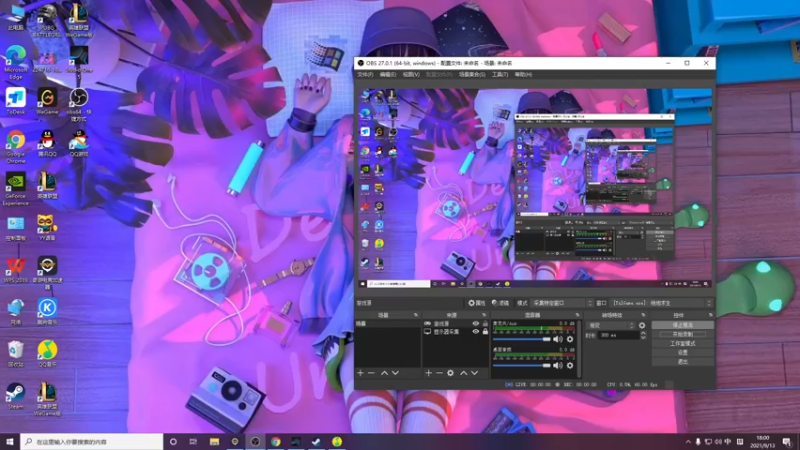800x450 pixels.
Task: Add a new scene with plus icon
Action: (361, 373)
